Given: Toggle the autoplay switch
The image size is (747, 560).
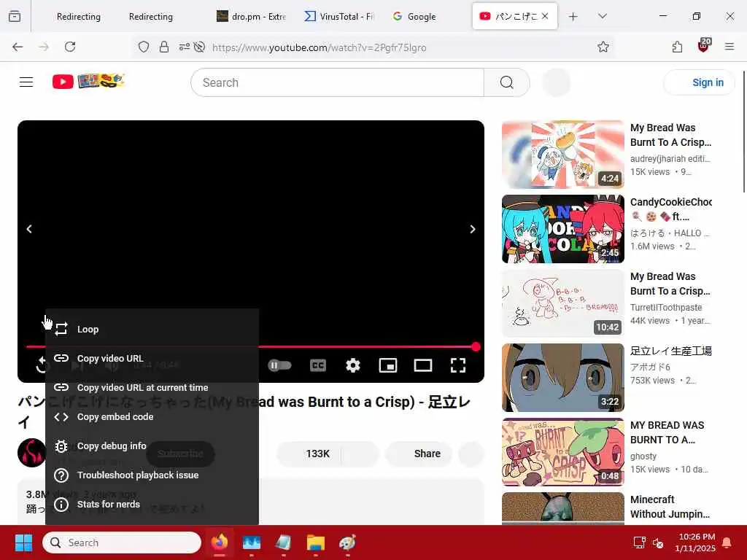Looking at the screenshot, I should coord(279,365).
